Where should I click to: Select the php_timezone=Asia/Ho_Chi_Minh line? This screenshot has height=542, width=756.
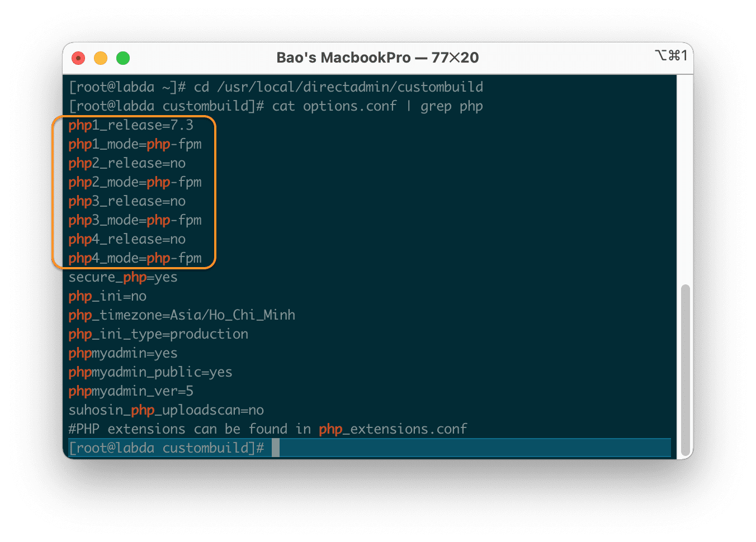(182, 315)
